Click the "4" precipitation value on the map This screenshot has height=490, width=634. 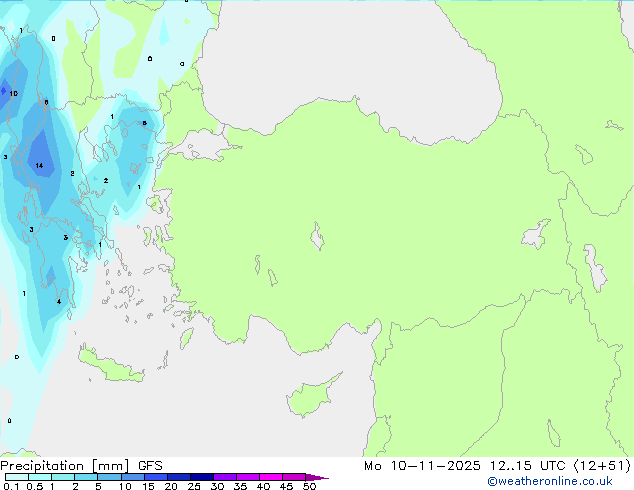point(59,302)
